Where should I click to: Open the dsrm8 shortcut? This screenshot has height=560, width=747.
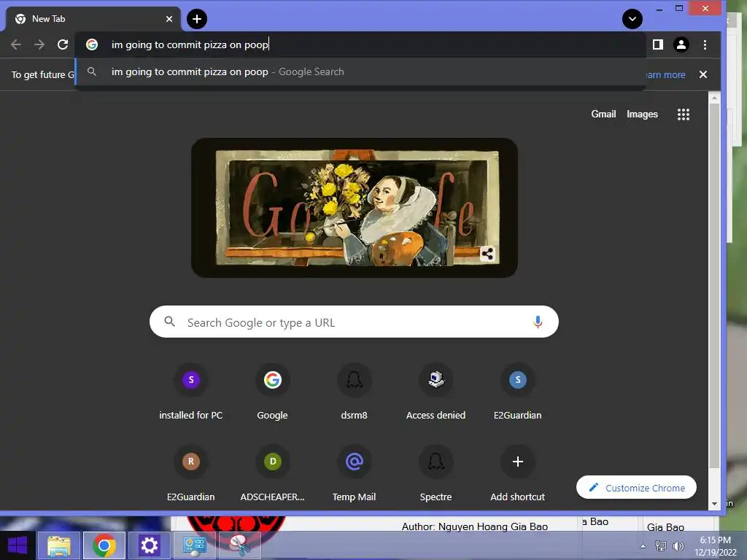354,393
